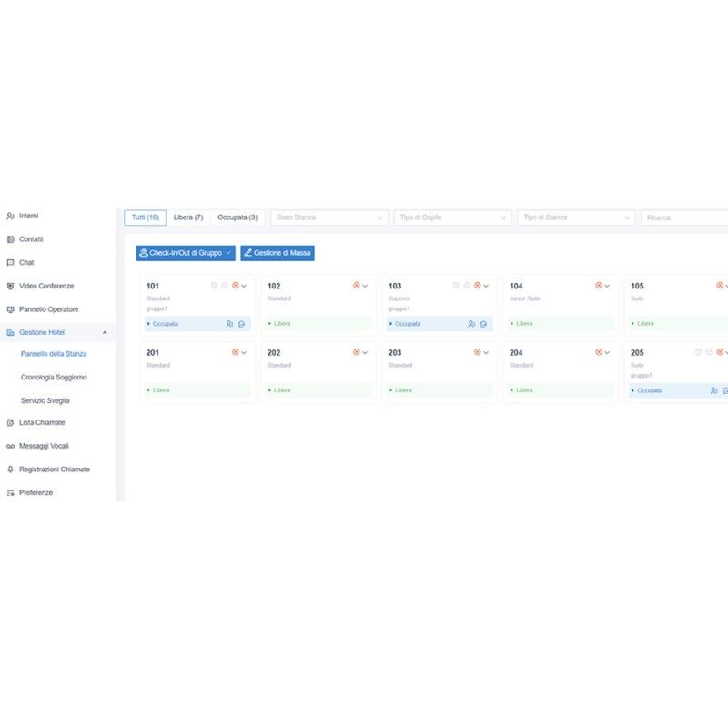Select the Chat bubble icon

point(11,263)
